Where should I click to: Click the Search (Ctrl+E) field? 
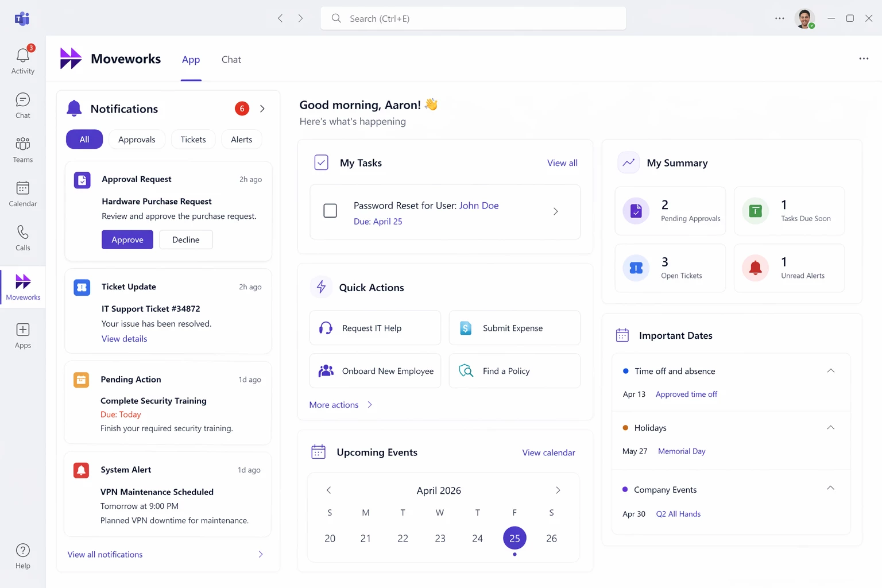tap(473, 18)
